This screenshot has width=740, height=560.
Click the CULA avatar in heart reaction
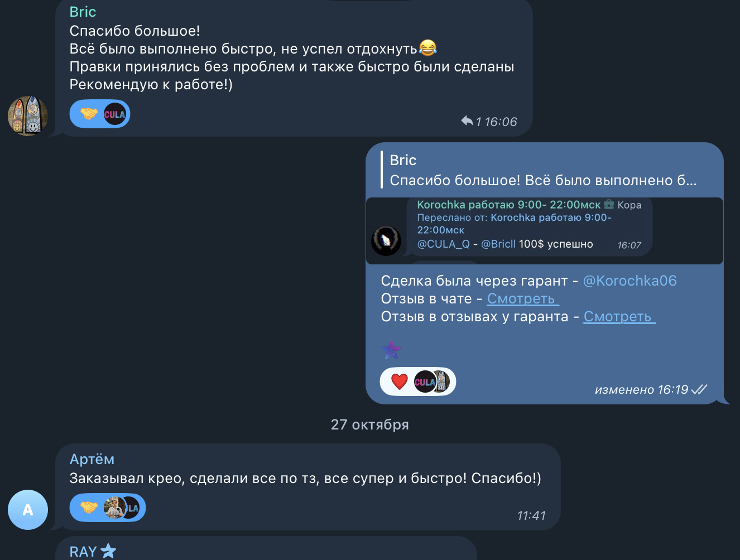[424, 382]
